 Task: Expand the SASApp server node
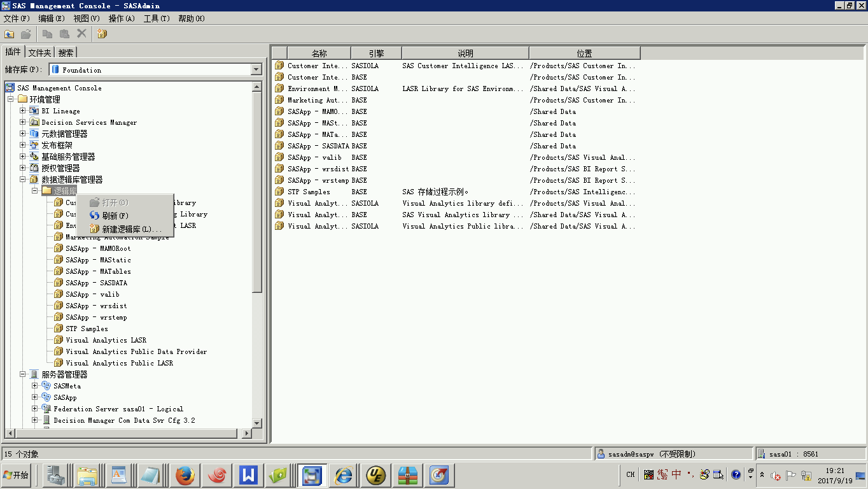(x=35, y=397)
